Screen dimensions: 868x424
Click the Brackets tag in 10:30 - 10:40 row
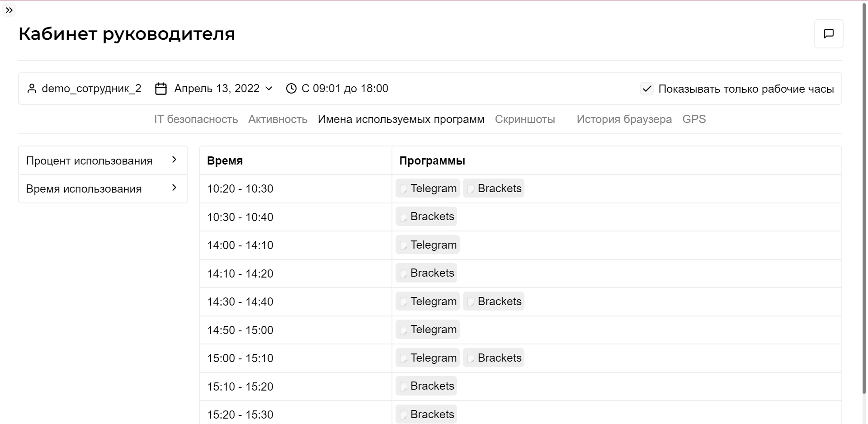426,217
